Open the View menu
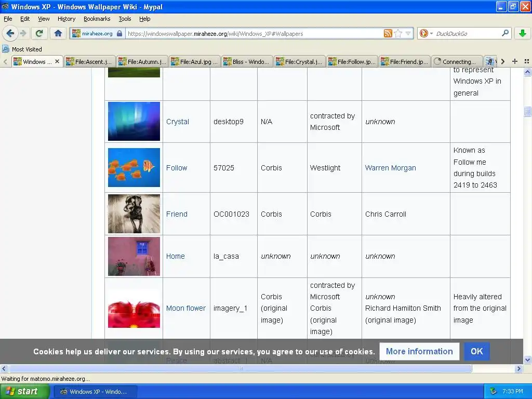The height and width of the screenshot is (399, 532). (44, 19)
